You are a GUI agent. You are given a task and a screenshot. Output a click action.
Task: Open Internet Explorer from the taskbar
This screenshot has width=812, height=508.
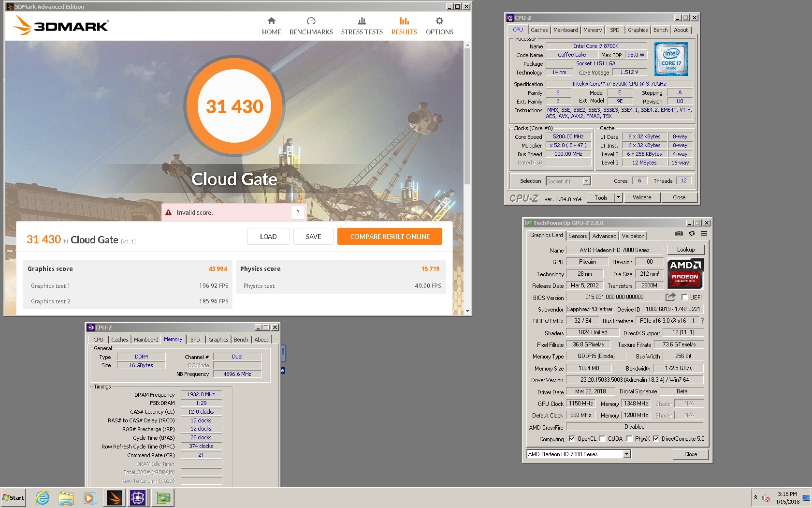click(43, 498)
